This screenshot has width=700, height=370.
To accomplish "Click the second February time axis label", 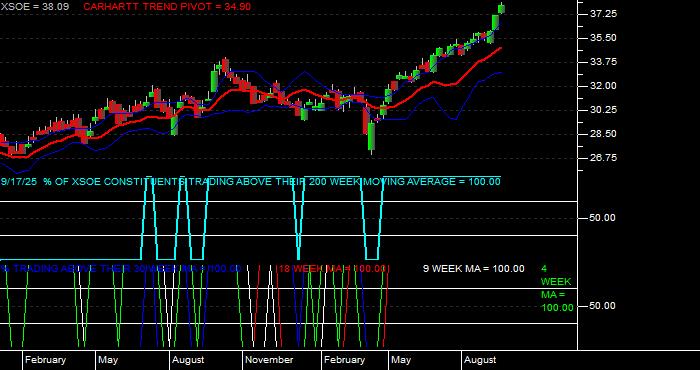I will 344,360.
